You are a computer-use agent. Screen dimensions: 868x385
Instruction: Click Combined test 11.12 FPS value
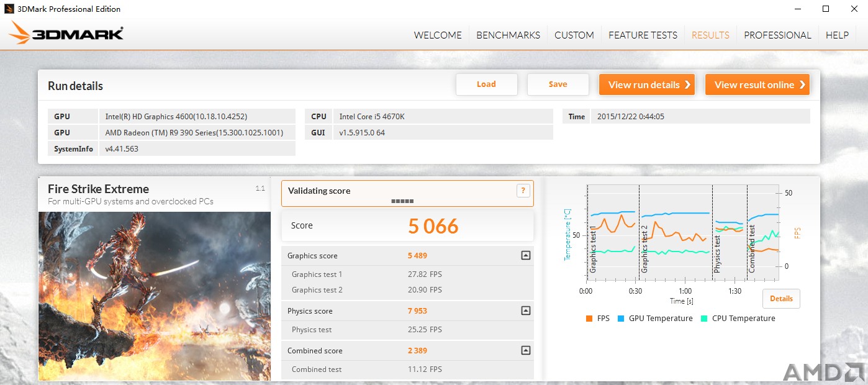click(x=425, y=369)
